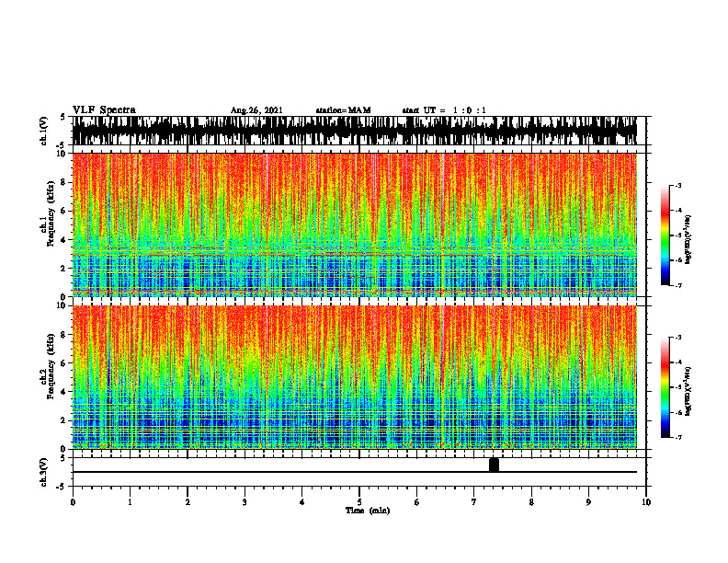The height and width of the screenshot is (563, 728).
Task: Click the "Time (min)" axis title
Action: coord(368,511)
